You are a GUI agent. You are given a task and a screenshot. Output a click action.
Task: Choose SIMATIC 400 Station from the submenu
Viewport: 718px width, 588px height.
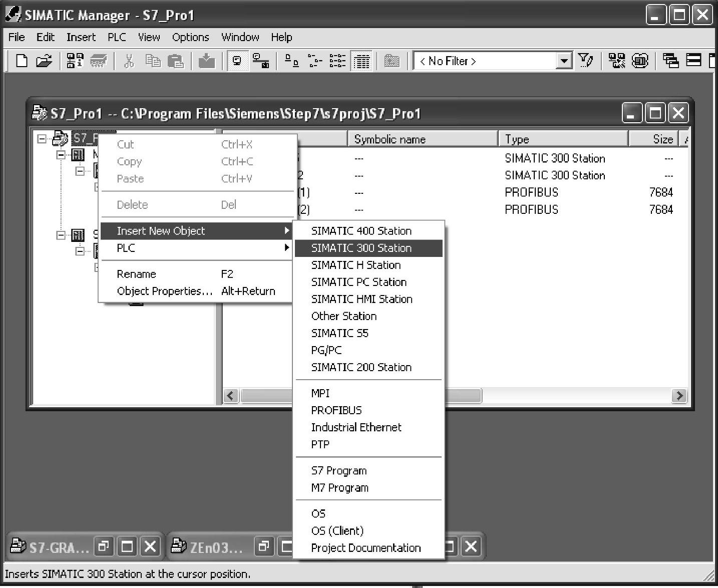(369, 231)
